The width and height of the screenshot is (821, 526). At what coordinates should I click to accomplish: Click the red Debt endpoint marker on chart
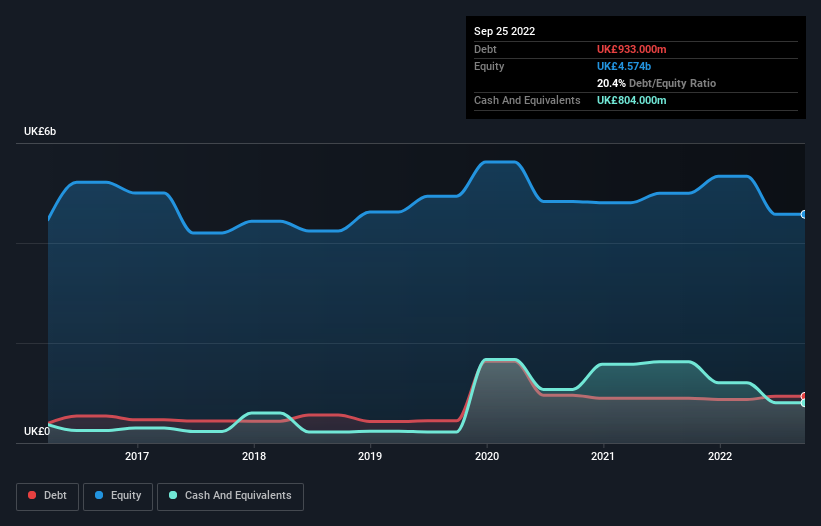(x=804, y=396)
